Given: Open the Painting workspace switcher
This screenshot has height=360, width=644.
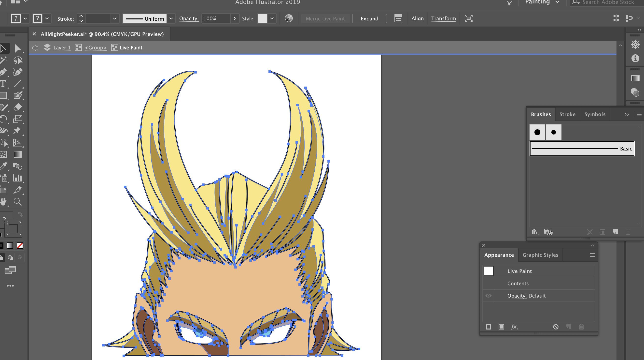Looking at the screenshot, I should pos(542,2).
